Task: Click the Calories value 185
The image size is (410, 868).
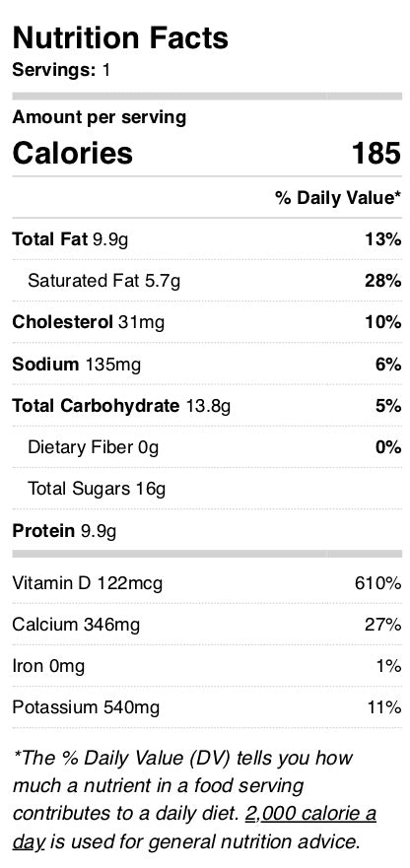Action: coord(376,153)
